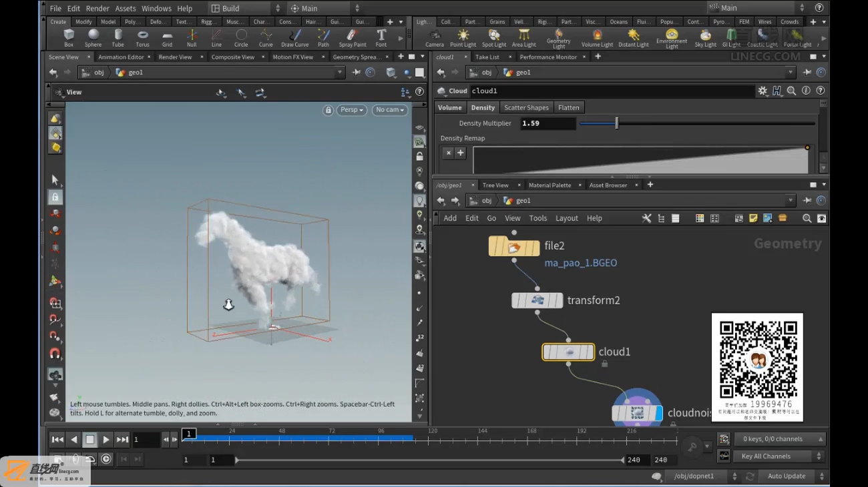Viewport: 868px width, 487px height.
Task: Switch to the Scatter Shapes tab
Action: tap(526, 107)
